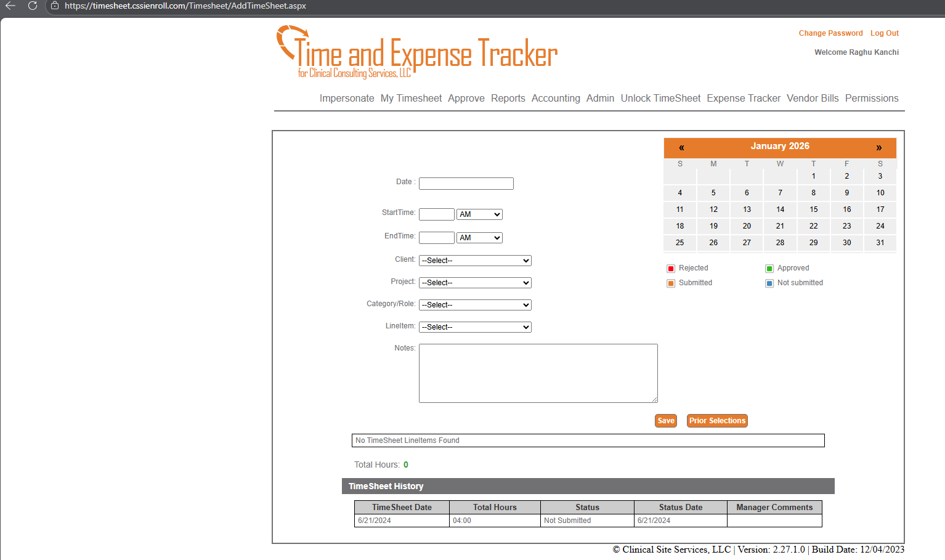This screenshot has height=560, width=945.
Task: Open EndTime AM/PM dropdown
Action: coord(479,238)
